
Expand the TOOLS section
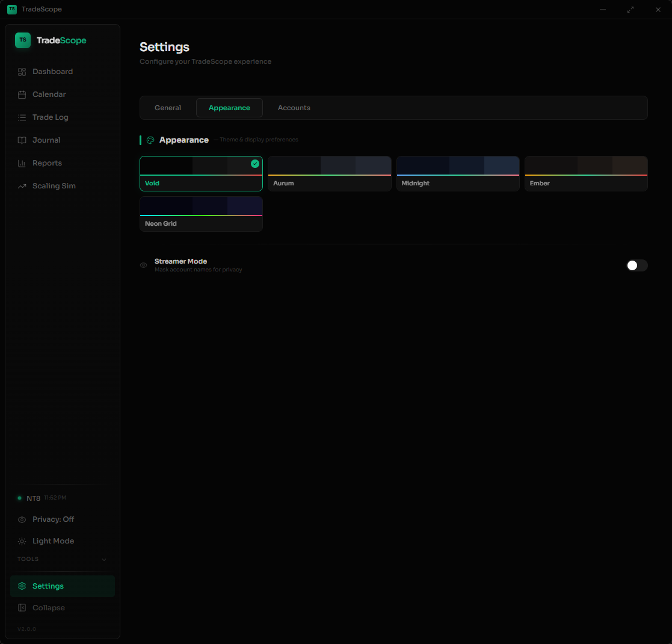pyautogui.click(x=63, y=559)
